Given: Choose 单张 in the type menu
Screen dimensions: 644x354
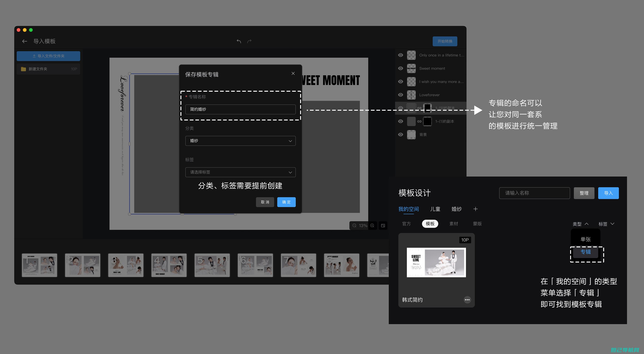Looking at the screenshot, I should click(585, 239).
